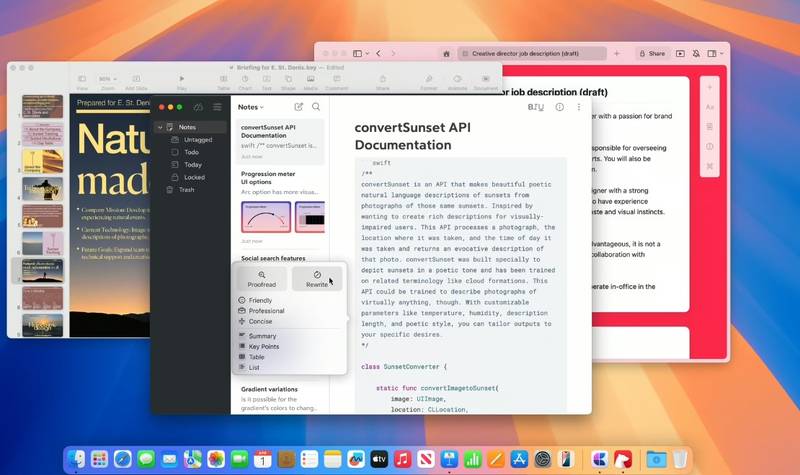Open the Locked folder
The height and width of the screenshot is (475, 800).
[x=194, y=177]
